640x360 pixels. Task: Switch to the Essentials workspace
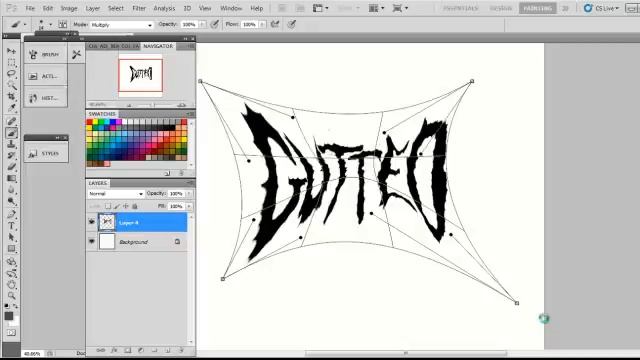460,8
